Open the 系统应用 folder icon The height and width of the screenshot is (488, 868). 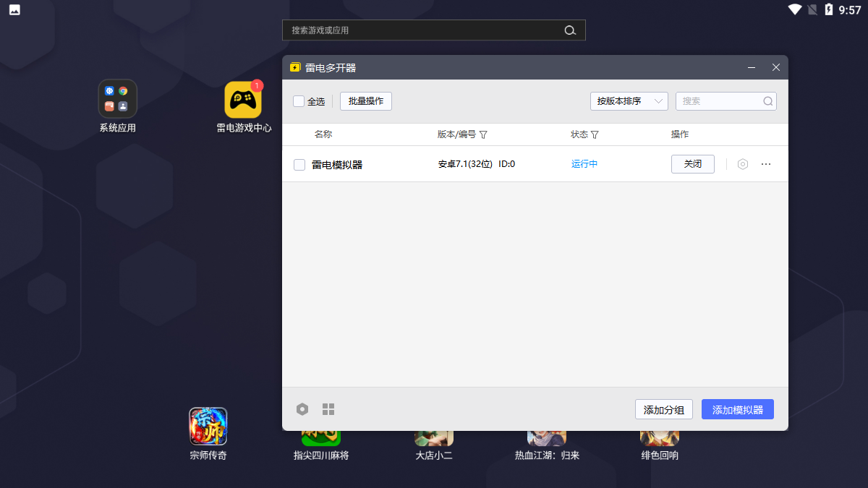(118, 99)
